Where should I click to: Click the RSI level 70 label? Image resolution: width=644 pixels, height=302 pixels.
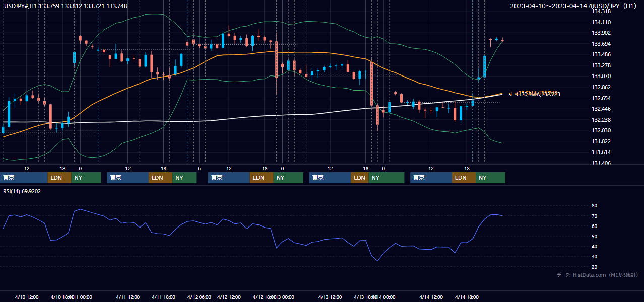tap(595, 216)
